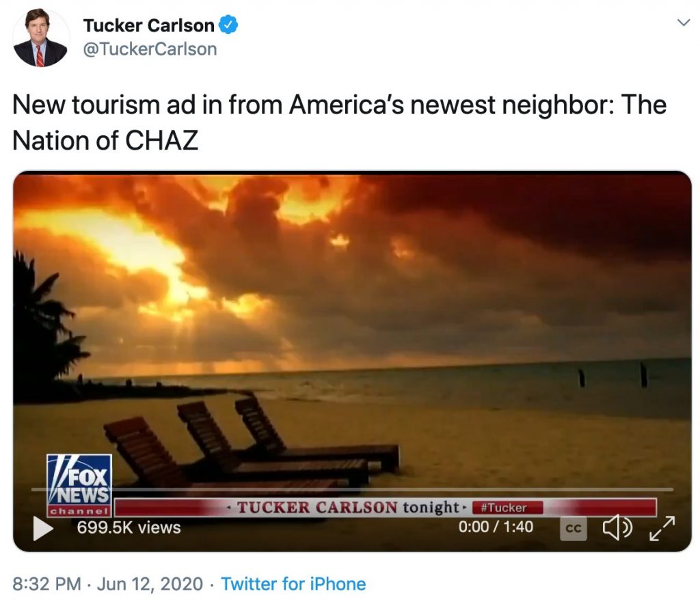This screenshot has width=700, height=604.
Task: Visit the @TuckerCarlson handle link
Action: pyautogui.click(x=150, y=49)
